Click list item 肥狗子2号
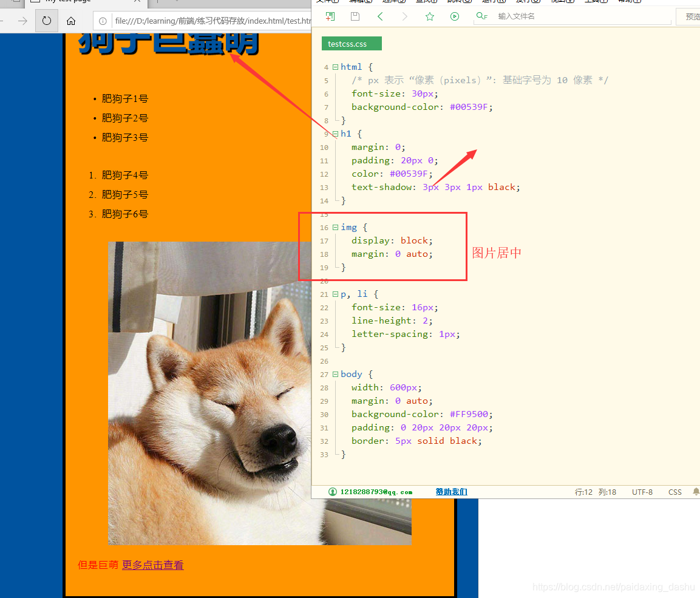The width and height of the screenshot is (700, 598). (124, 118)
